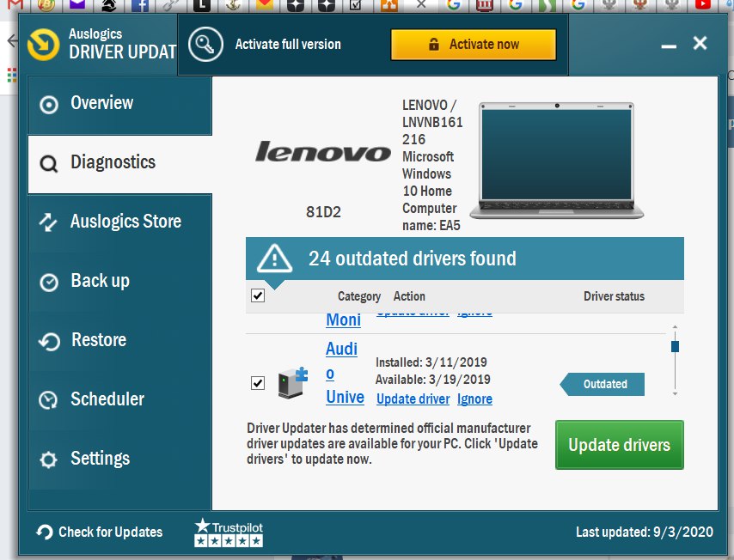Open the Auslogics Store tab
Image resolution: width=734 pixels, height=560 pixels.
(119, 222)
